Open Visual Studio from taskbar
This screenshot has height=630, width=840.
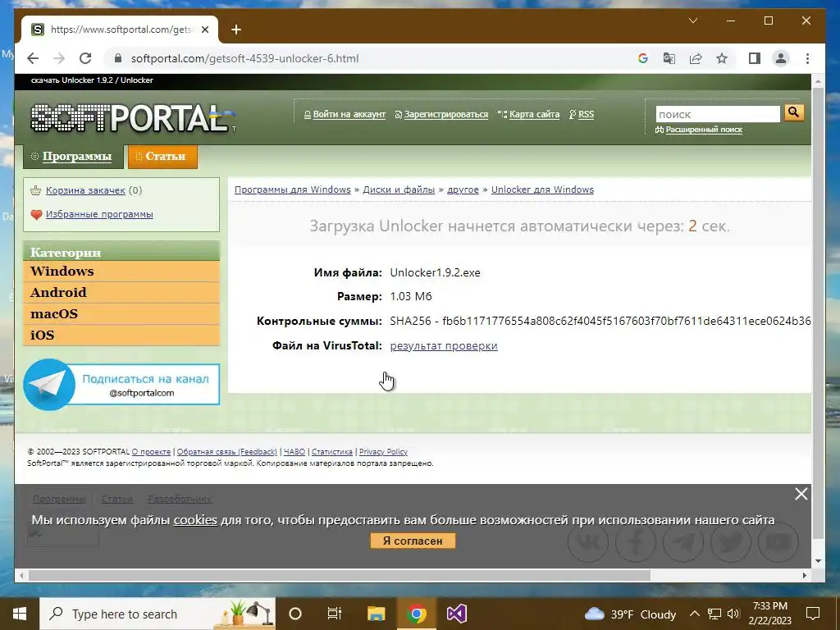pos(457,614)
